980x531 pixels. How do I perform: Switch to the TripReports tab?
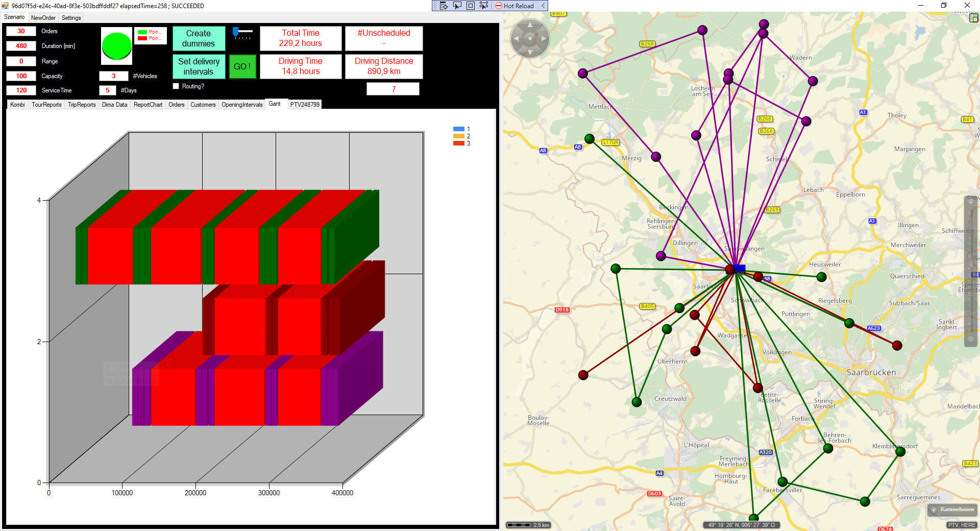click(x=82, y=105)
